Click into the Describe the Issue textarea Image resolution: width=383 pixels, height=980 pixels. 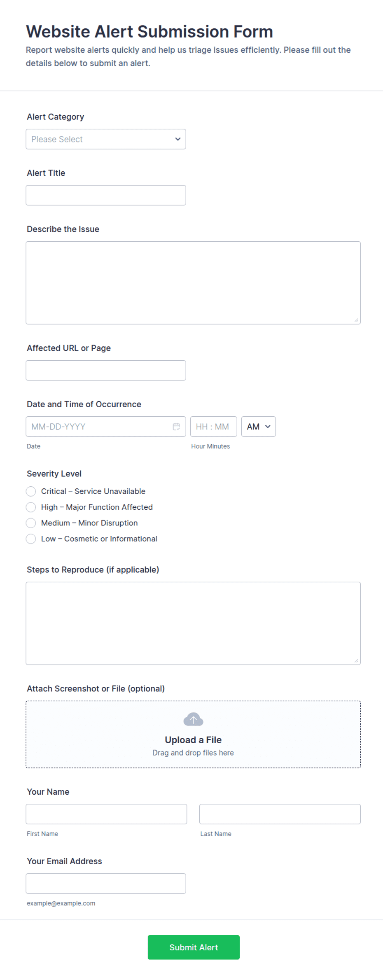[x=193, y=283]
